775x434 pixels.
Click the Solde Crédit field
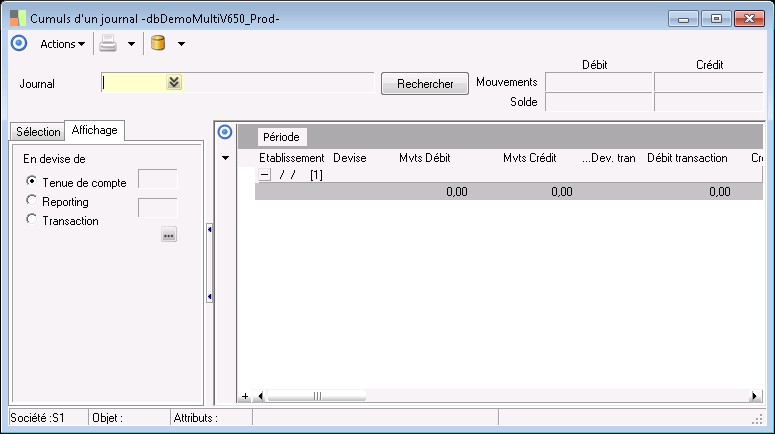pyautogui.click(x=708, y=102)
